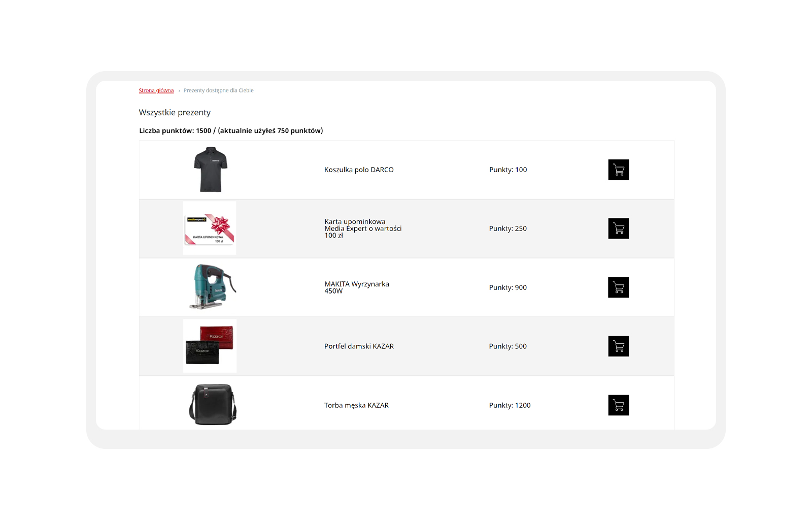This screenshot has width=812, height=520.
Task: Click the Liczba punktów: 1500 summary line
Action: coord(231,131)
